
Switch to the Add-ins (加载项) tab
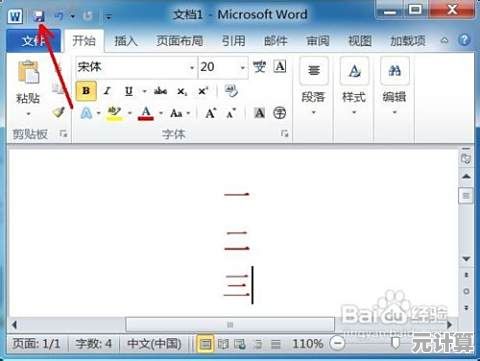(408, 41)
